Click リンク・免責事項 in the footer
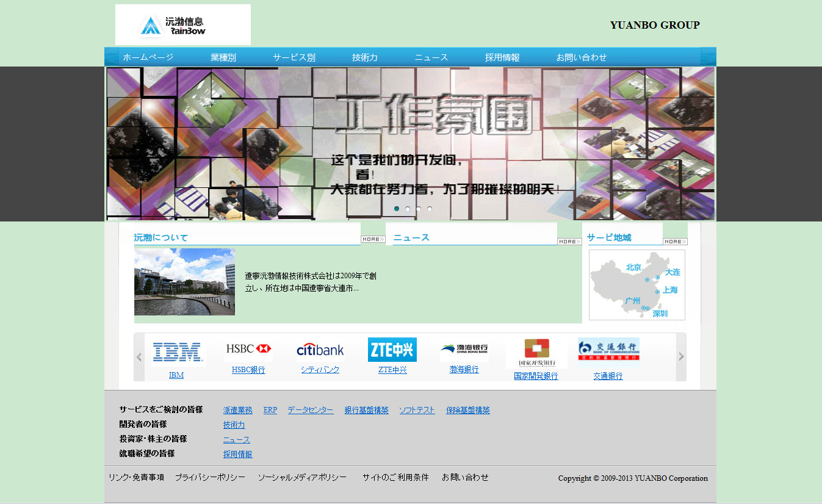The width and height of the screenshot is (822, 504). point(137,477)
